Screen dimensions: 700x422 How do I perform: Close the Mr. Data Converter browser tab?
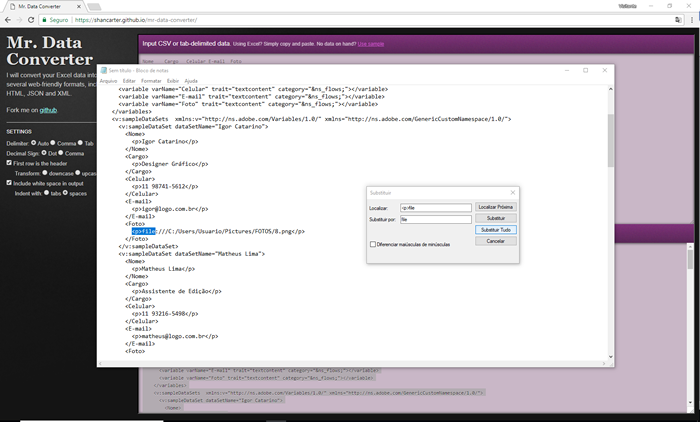tap(79, 7)
